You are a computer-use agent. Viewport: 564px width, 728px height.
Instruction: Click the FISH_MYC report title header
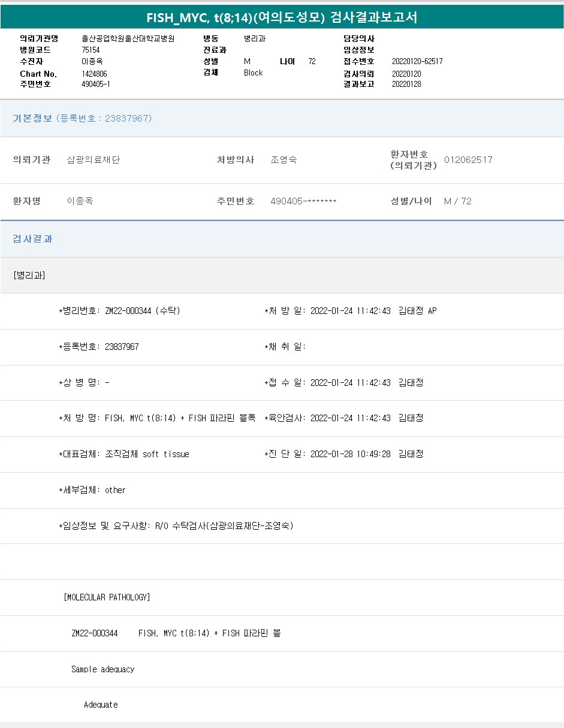point(282,18)
